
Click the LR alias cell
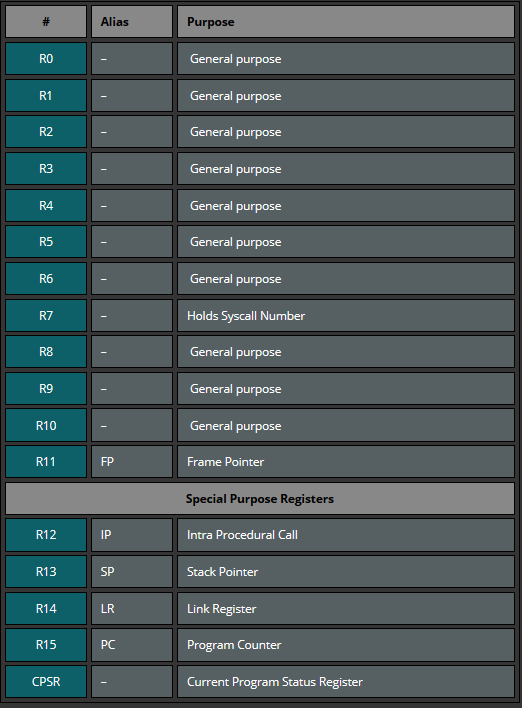(132, 609)
